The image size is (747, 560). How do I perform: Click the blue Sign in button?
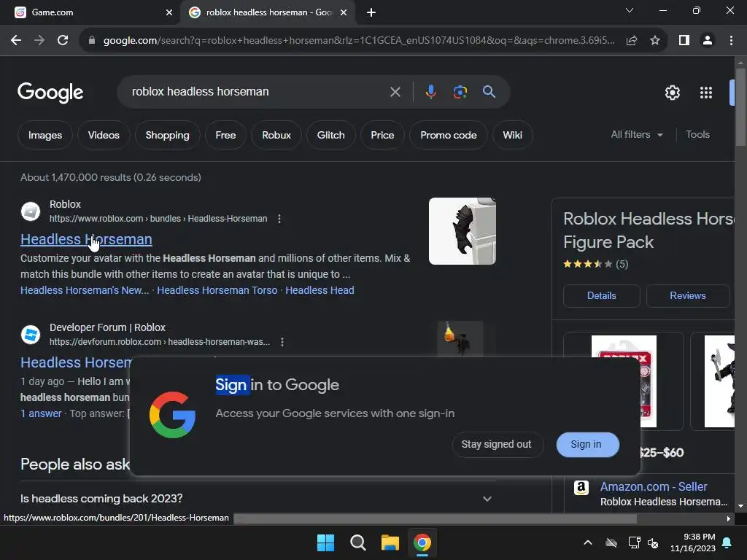coord(588,444)
